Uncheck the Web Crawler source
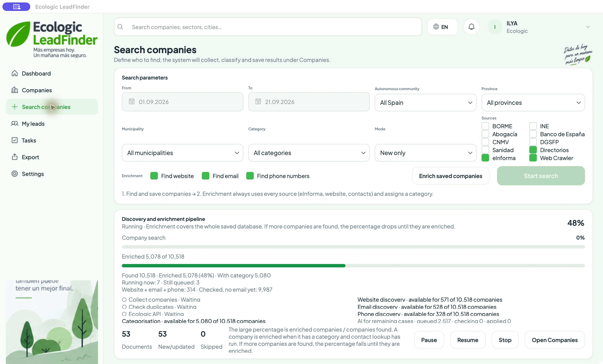The width and height of the screenshot is (603, 364). pos(533,158)
